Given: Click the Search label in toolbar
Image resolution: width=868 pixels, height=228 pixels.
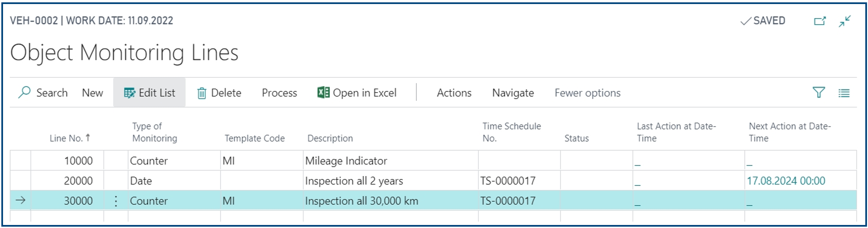Looking at the screenshot, I should tap(52, 93).
